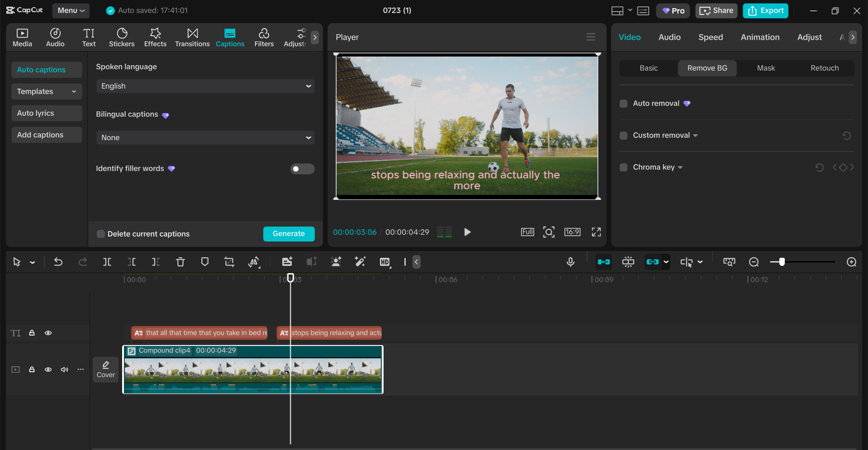Viewport: 868px width, 450px height.
Task: Click the Split tool in the timeline toolbar
Action: [x=107, y=262]
